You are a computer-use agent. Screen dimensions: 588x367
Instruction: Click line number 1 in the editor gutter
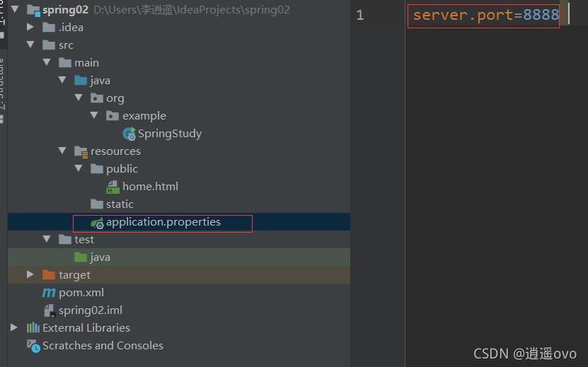point(360,15)
